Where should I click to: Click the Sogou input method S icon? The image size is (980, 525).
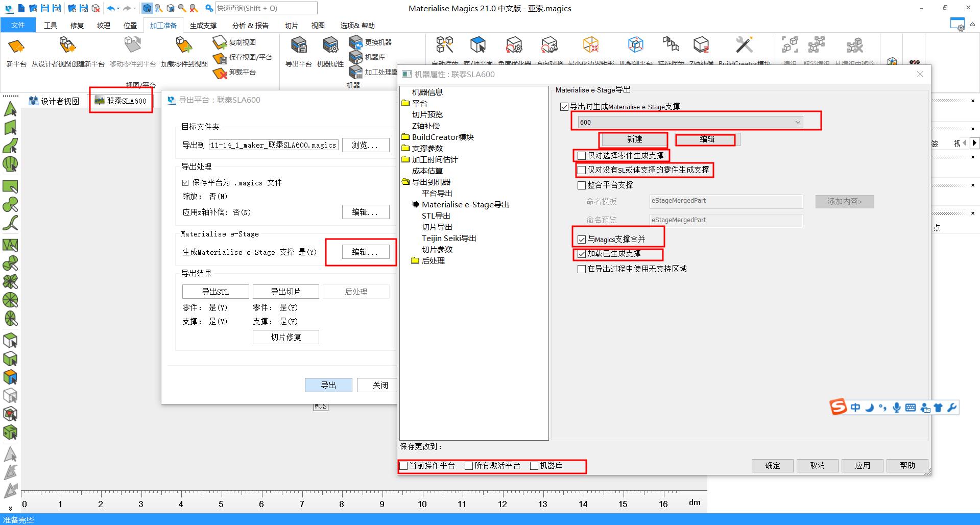point(838,407)
